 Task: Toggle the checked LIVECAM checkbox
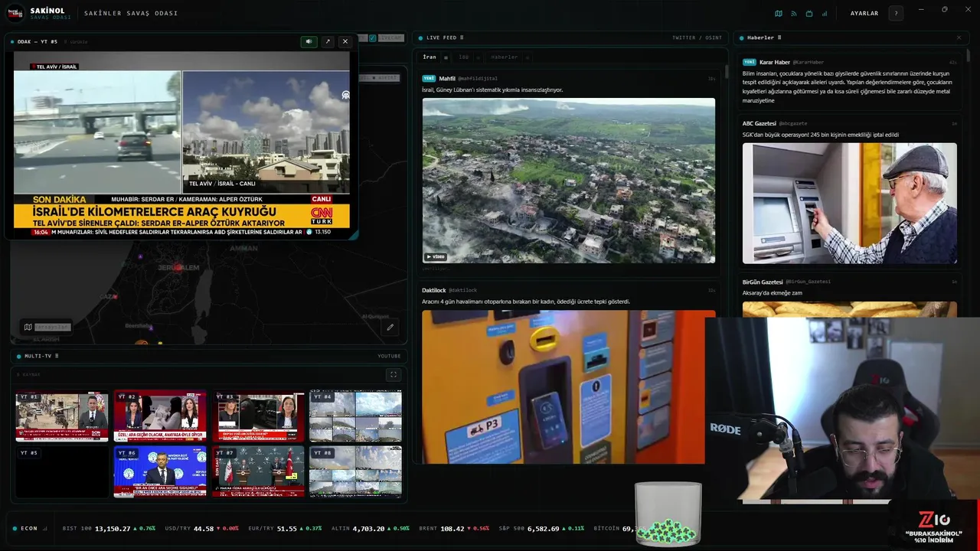pyautogui.click(x=373, y=37)
